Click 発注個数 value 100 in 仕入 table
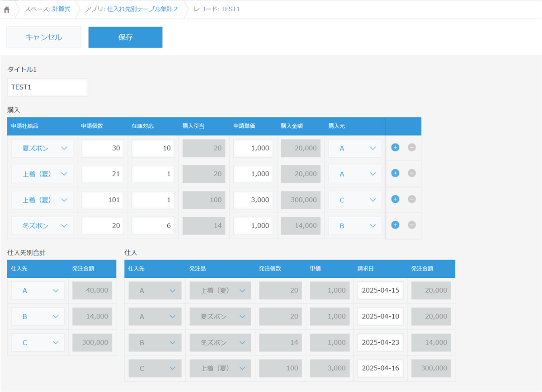Image resolution: width=542 pixels, height=392 pixels. (x=281, y=368)
